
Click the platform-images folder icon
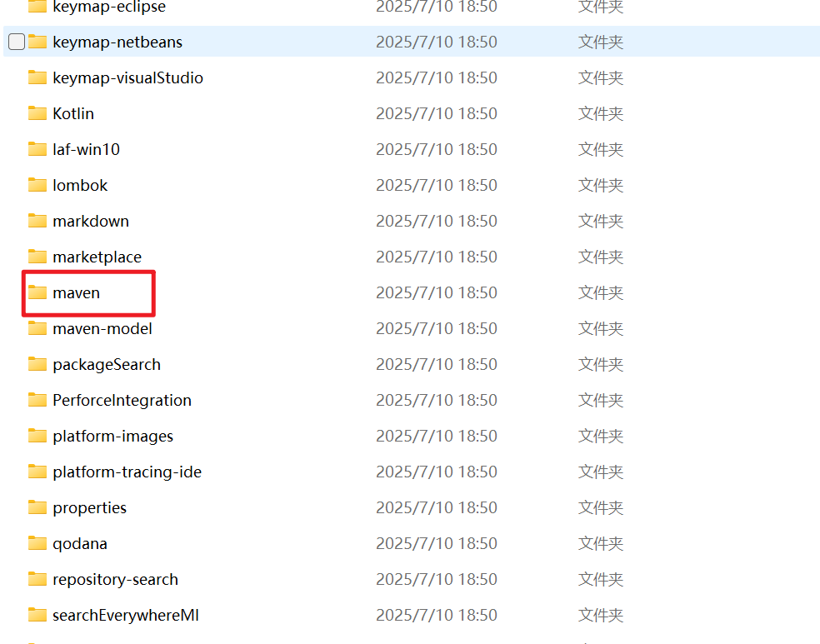click(x=37, y=436)
